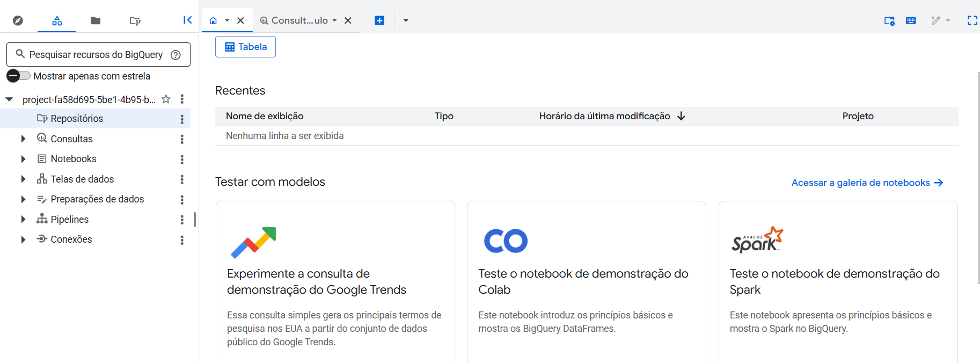The height and width of the screenshot is (363, 980).
Task: Select Telas de dados in tree
Action: click(x=82, y=179)
